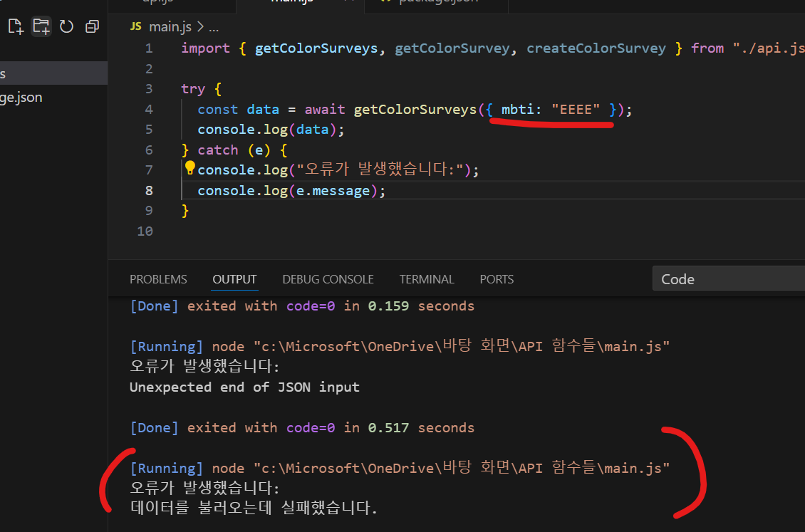Click the 'catch' keyword on line 6
Viewport: 805px width, 532px height.
[x=218, y=150]
